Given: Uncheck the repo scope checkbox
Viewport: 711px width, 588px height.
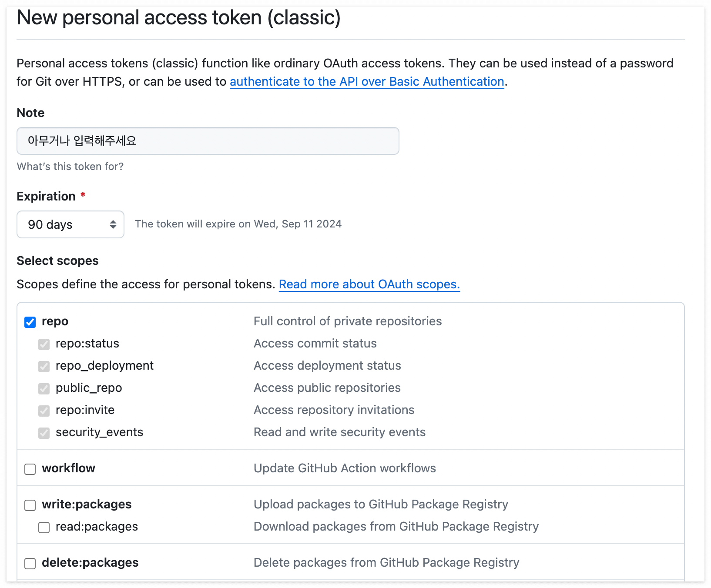Looking at the screenshot, I should click(x=30, y=322).
